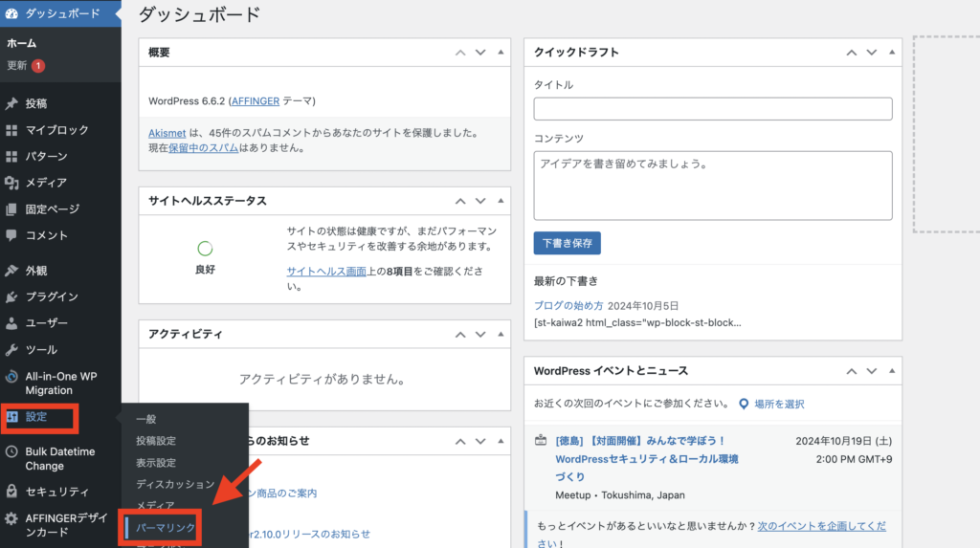Screen dimensions: 980x548
Task: Open the AFFINGER theme link
Action: (255, 101)
